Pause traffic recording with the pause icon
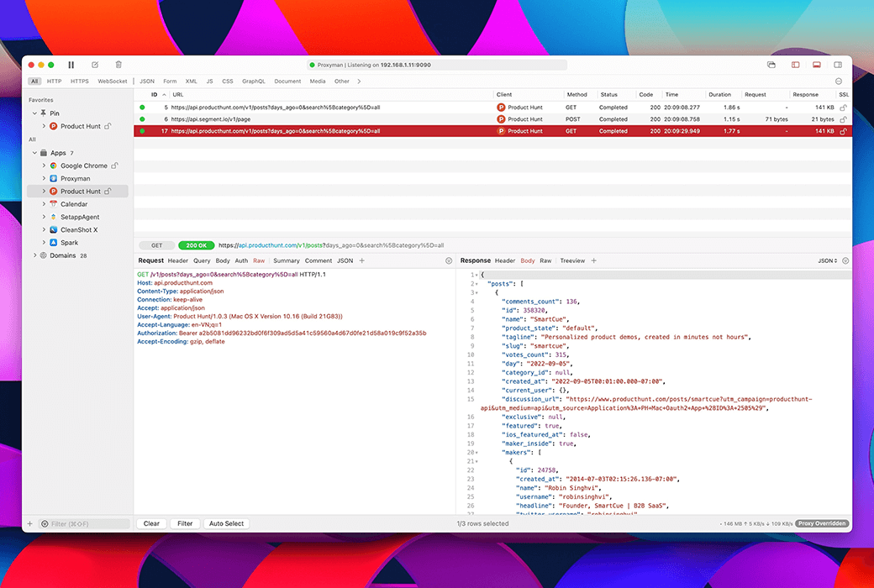The width and height of the screenshot is (874, 588). point(71,65)
